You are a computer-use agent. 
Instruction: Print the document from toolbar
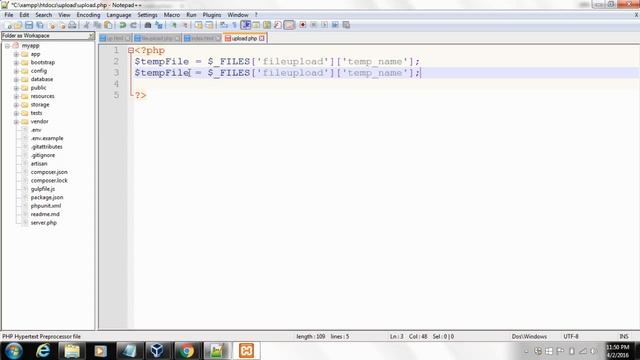(x=72, y=25)
